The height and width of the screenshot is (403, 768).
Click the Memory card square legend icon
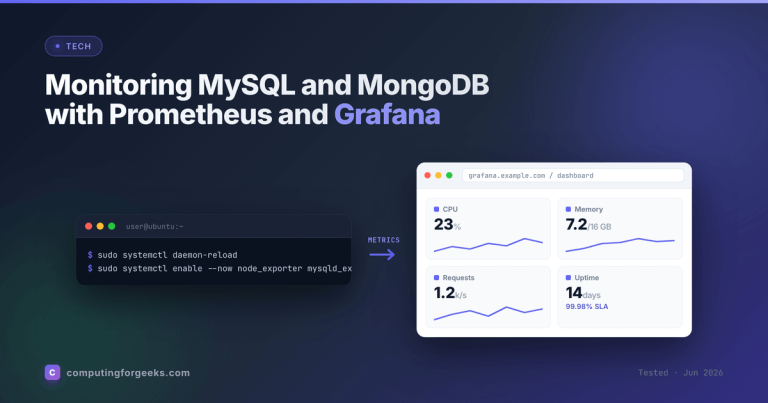pyautogui.click(x=568, y=209)
